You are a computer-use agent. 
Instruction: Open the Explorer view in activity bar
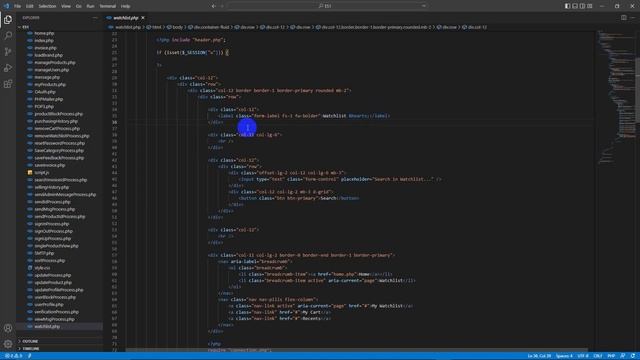tap(8, 20)
